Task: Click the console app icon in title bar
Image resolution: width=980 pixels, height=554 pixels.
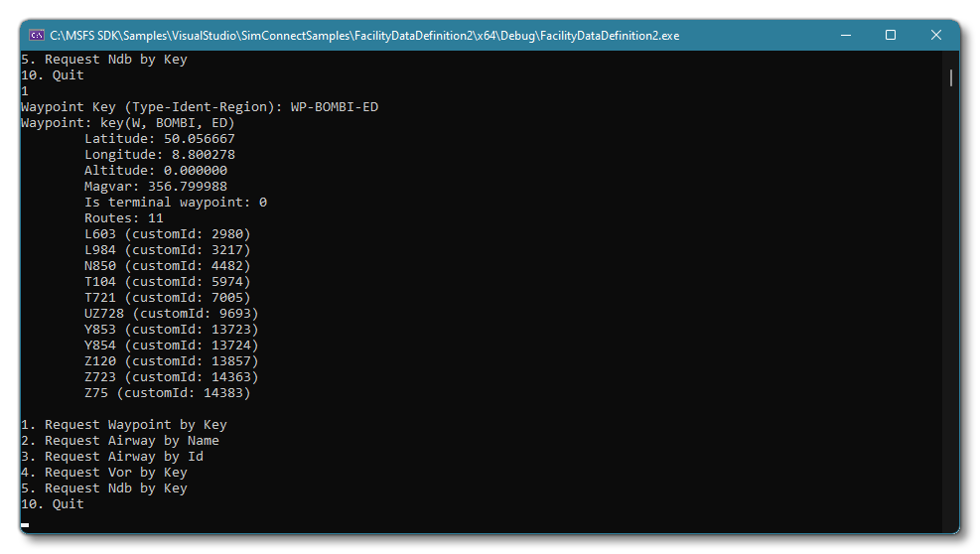Action: 37,35
